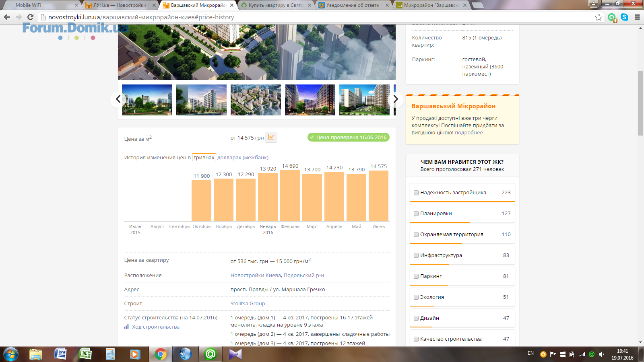Close the Варшавский Микрорайон tab
The width and height of the screenshot is (644, 362).
pyautogui.click(x=232, y=5)
